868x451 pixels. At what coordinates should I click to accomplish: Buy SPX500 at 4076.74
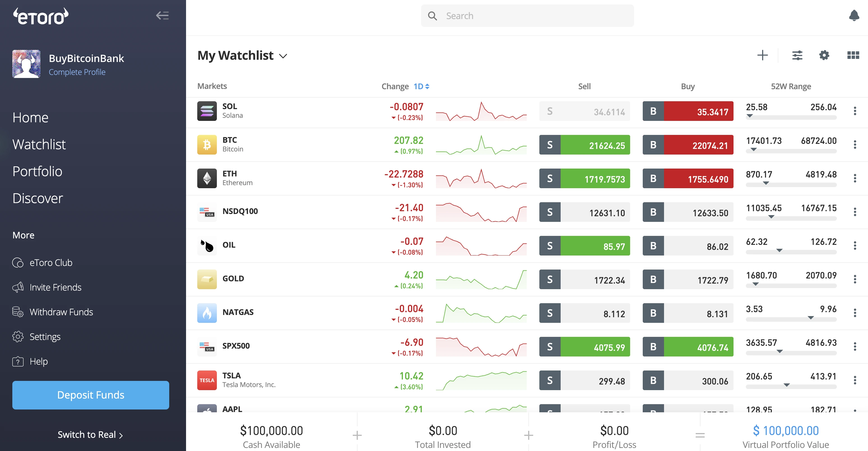click(x=688, y=346)
